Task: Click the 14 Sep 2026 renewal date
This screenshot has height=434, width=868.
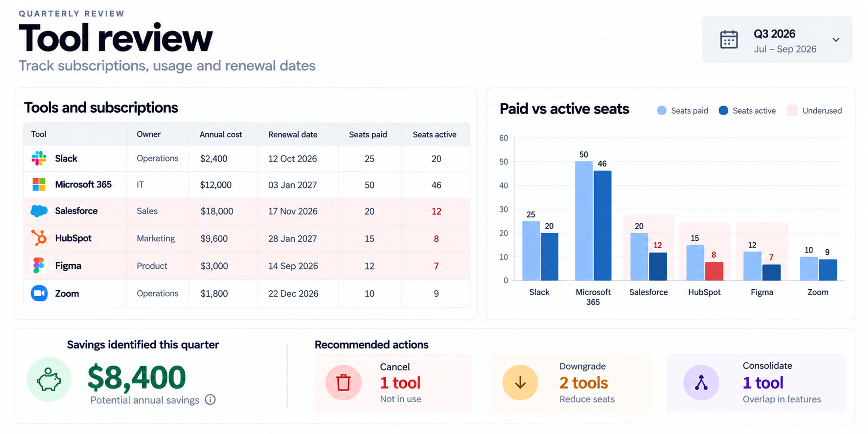Action: pyautogui.click(x=293, y=266)
